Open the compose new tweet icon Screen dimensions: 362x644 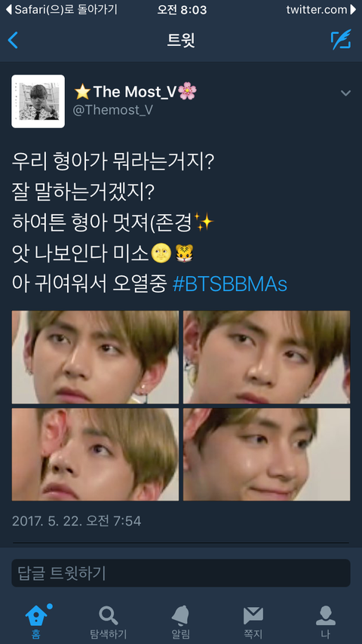[x=341, y=40]
